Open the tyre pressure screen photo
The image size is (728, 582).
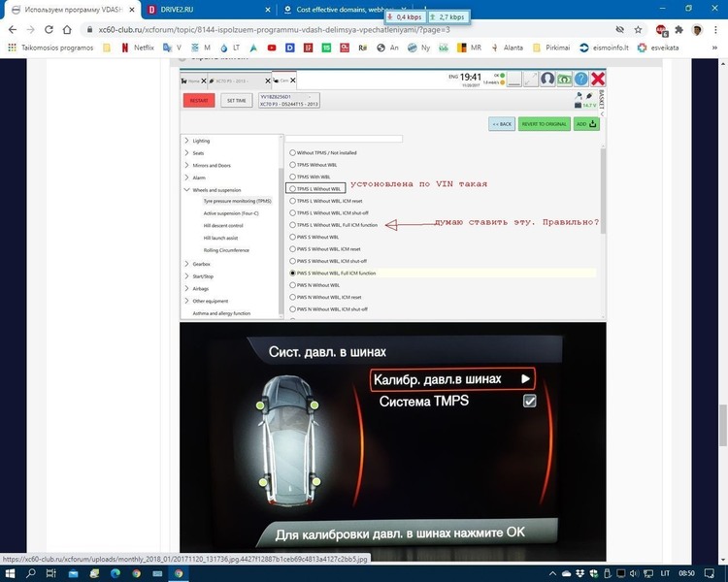click(393, 442)
